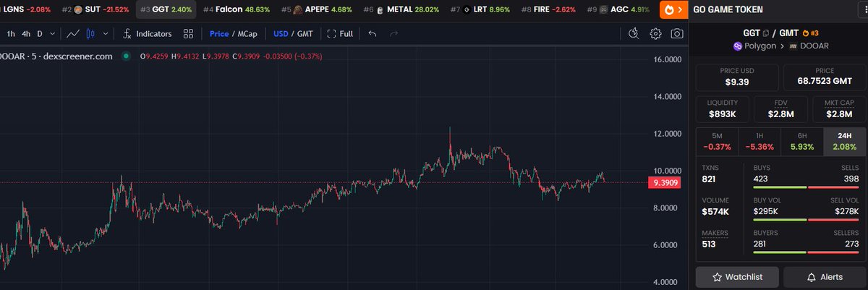Click the LIQUIDITY $893K box
Viewport: 868px width, 290px height.
pyautogui.click(x=723, y=109)
